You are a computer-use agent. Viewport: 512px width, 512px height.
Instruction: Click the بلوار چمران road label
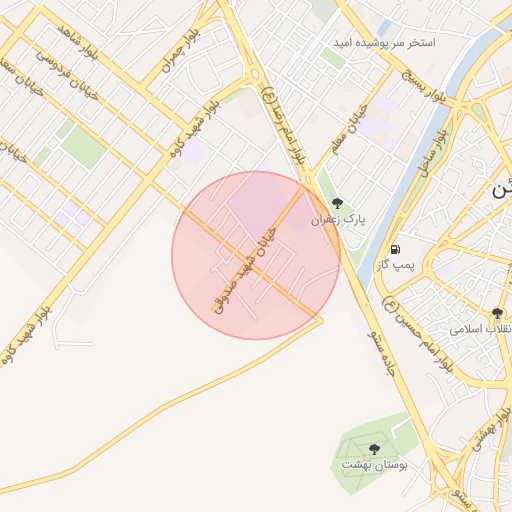pos(180,50)
